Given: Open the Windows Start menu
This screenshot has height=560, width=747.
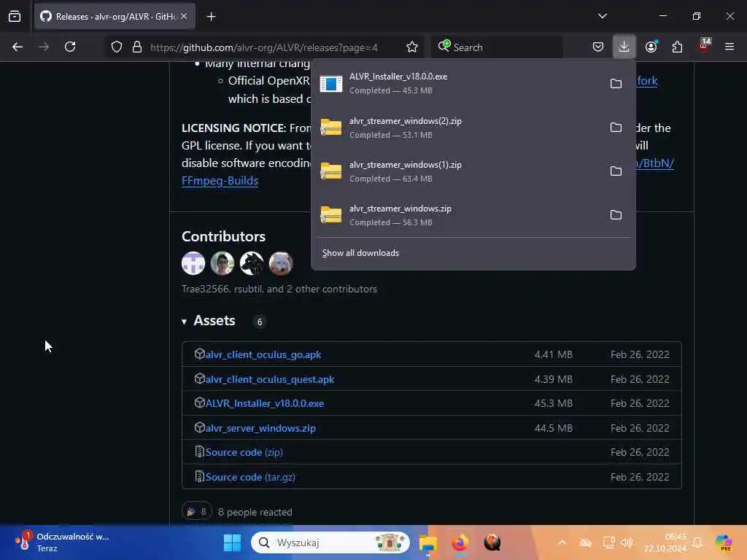Looking at the screenshot, I should [233, 542].
